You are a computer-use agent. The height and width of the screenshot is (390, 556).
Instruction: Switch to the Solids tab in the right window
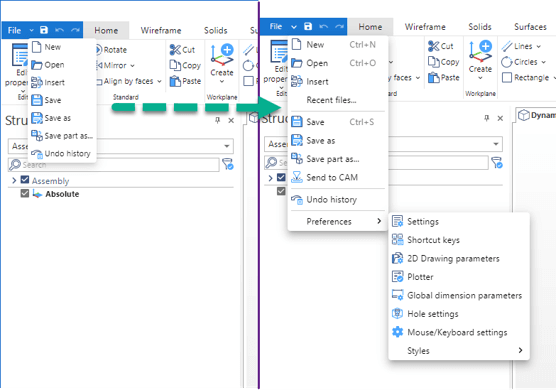click(x=479, y=27)
